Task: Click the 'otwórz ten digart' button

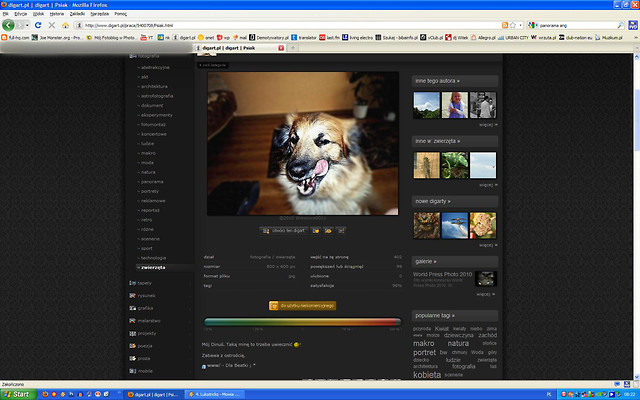Action: pos(284,231)
